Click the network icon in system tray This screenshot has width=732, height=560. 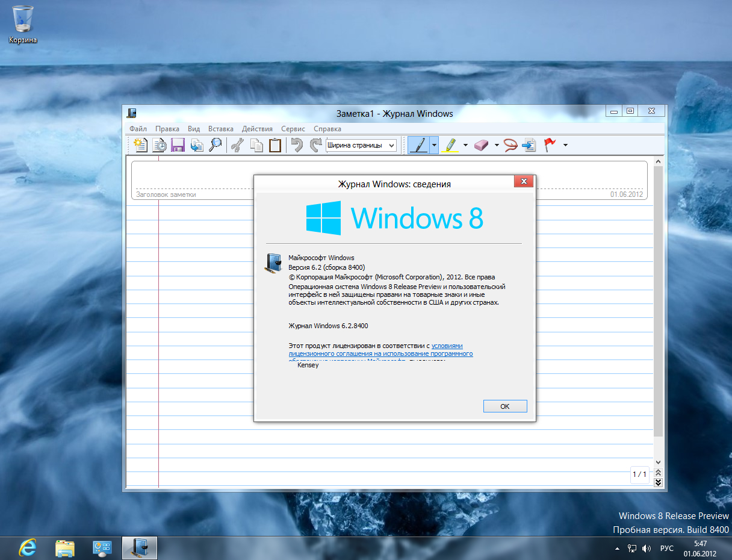point(632,549)
